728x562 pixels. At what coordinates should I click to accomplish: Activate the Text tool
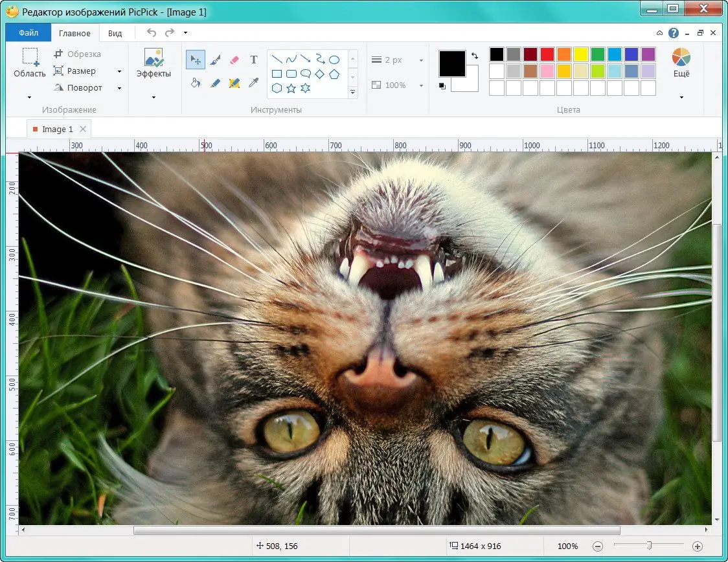tap(253, 60)
